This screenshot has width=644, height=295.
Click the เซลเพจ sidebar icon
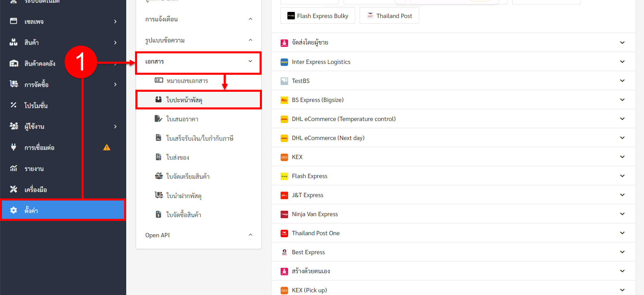coord(14,21)
